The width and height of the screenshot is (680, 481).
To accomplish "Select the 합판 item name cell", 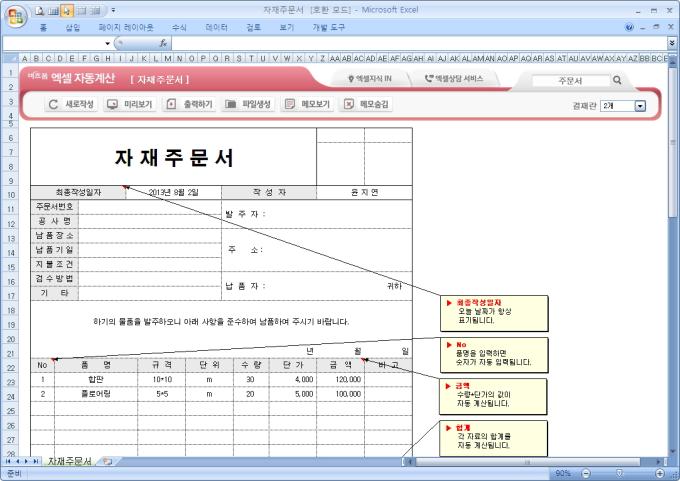I will (x=96, y=380).
